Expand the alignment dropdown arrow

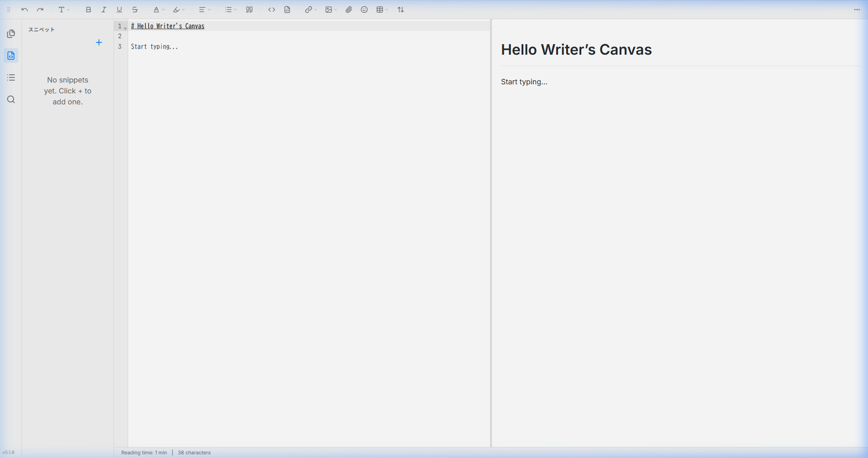click(209, 10)
